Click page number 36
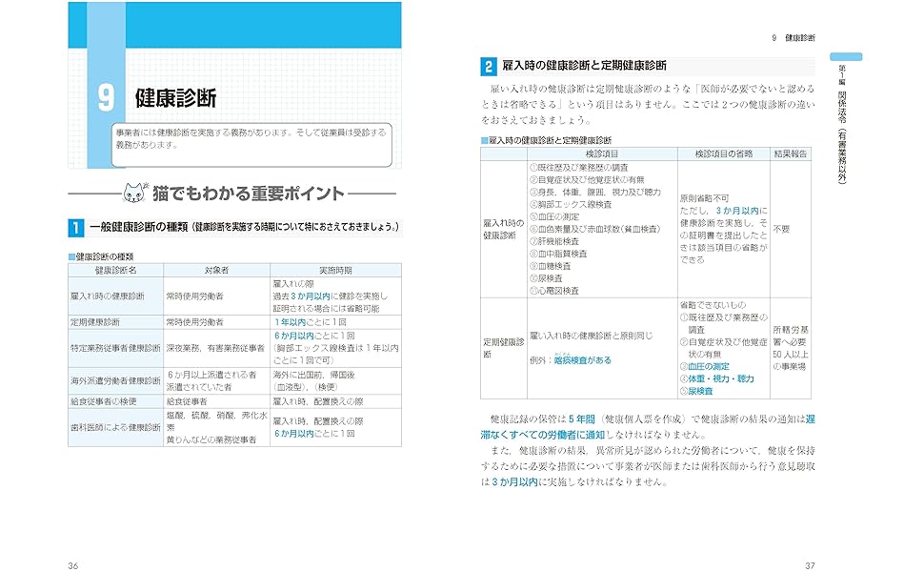 [73, 565]
